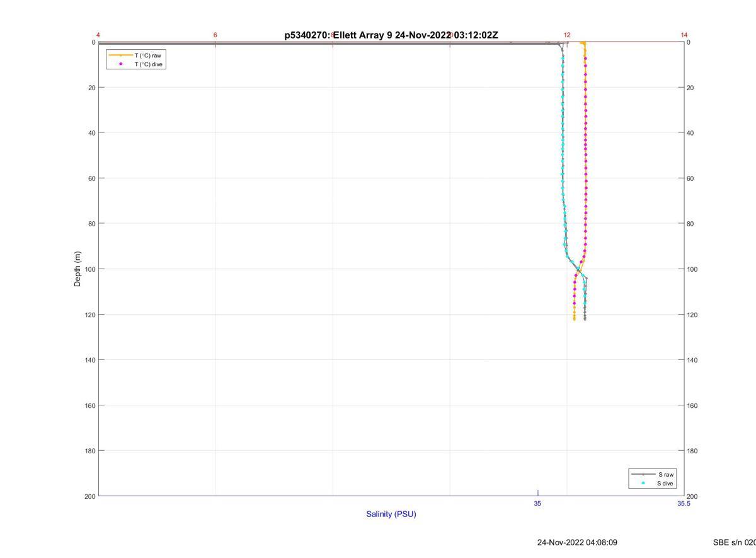The image size is (756, 558).
Task: Click the left depth tick label 160
Action: (x=89, y=405)
